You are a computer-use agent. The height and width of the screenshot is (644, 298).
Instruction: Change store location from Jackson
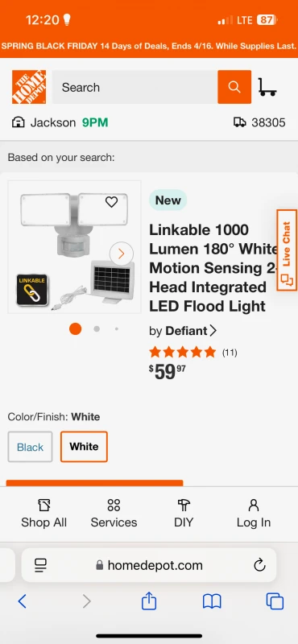click(x=60, y=122)
